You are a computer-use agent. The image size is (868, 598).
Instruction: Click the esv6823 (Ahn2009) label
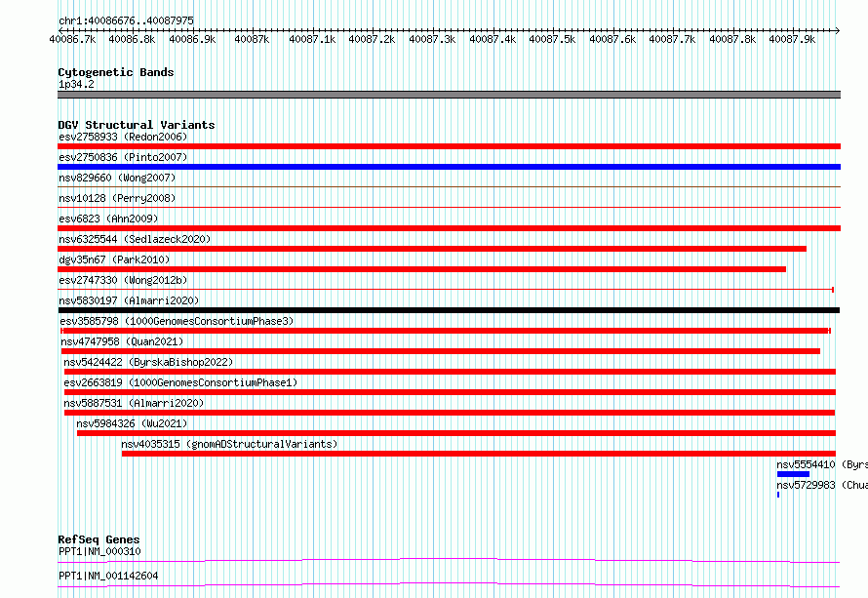point(108,219)
